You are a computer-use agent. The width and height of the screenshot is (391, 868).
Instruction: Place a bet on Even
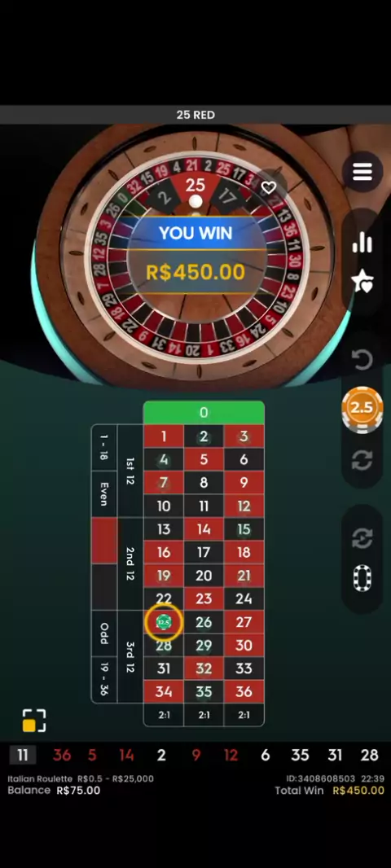pos(104,493)
